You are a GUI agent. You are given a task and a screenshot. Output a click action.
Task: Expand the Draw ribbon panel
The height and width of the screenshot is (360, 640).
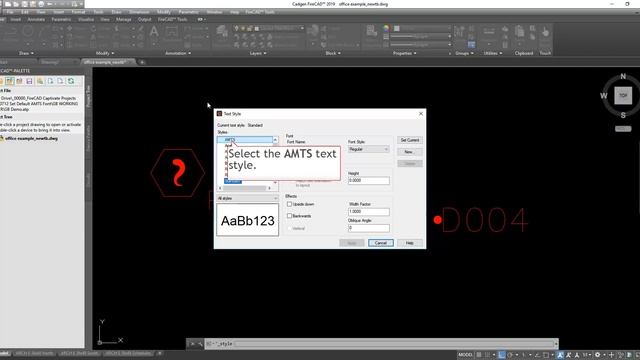tap(27, 53)
